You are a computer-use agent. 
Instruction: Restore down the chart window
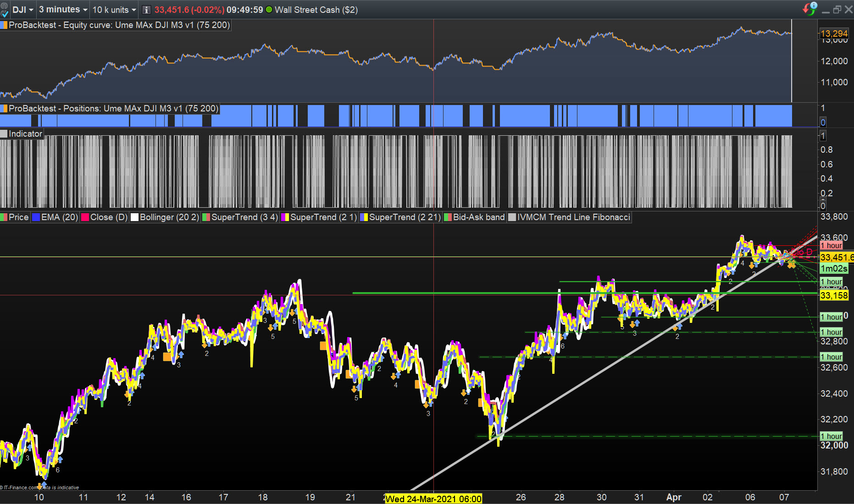(x=837, y=10)
